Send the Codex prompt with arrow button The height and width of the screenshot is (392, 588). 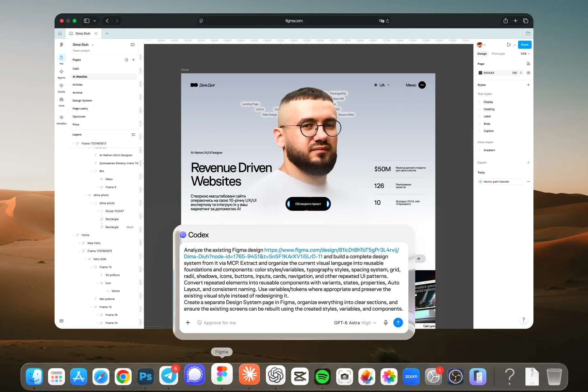398,323
